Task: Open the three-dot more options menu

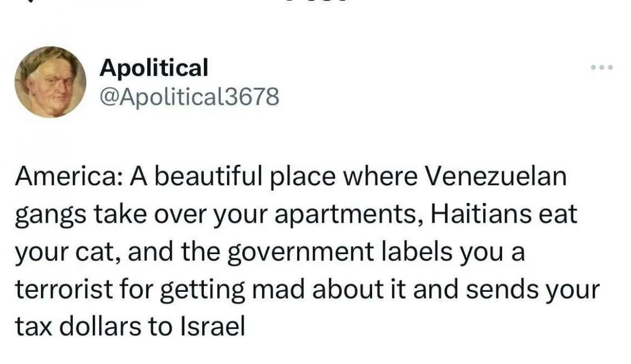Action: click(602, 68)
